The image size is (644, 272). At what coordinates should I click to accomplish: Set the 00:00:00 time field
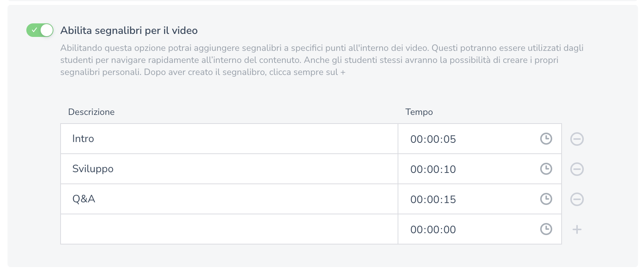(466, 229)
